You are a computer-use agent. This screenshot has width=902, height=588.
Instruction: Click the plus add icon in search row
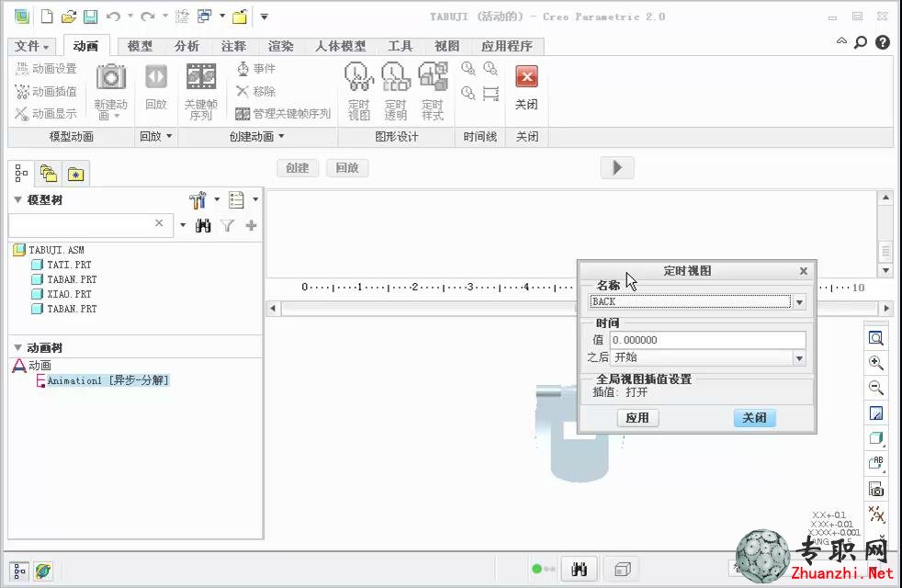pos(251,225)
